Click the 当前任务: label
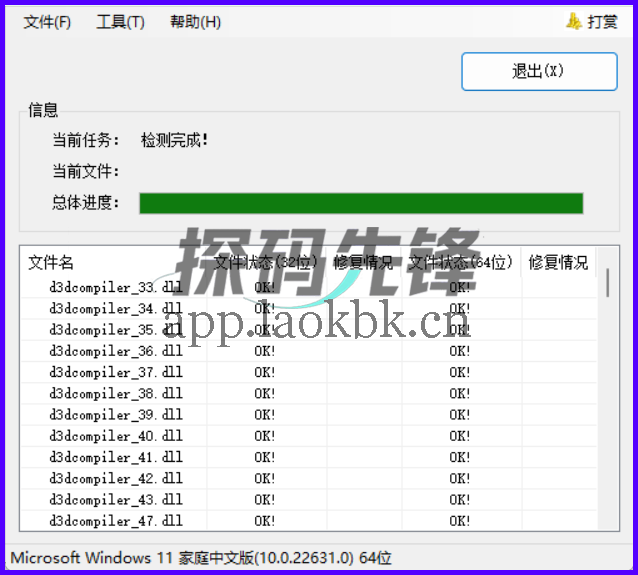 tap(86, 140)
